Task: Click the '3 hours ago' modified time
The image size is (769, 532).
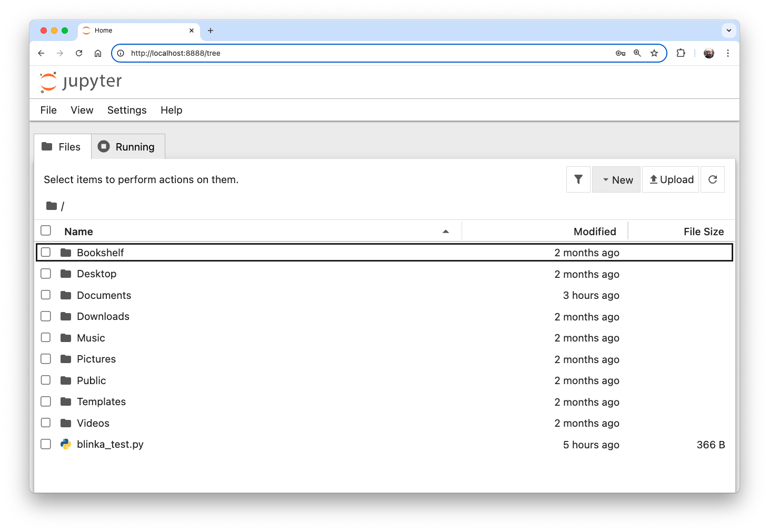Action: (x=591, y=295)
